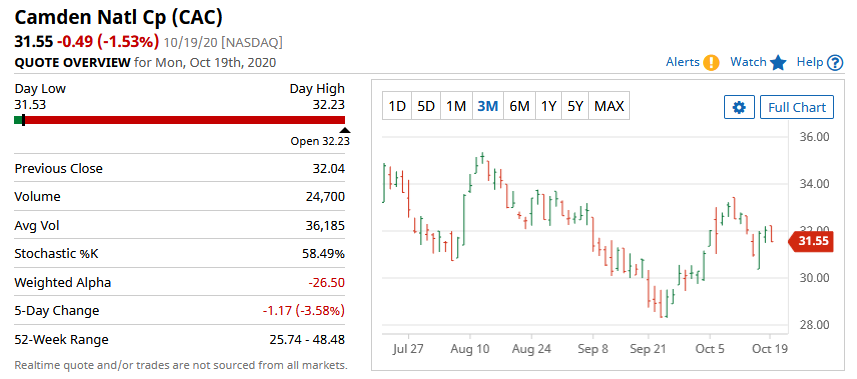Click the last price 31.55 in header
This screenshot has height=379, width=857.
point(34,42)
